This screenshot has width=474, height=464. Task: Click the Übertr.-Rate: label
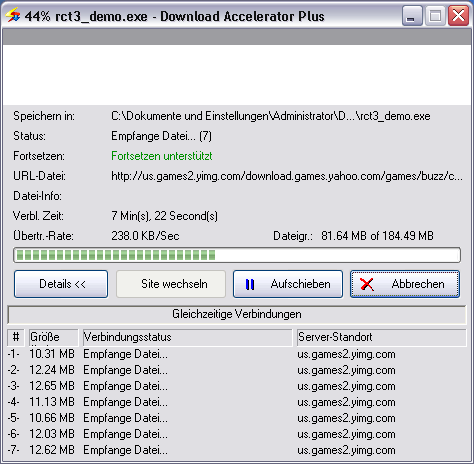pos(43,236)
